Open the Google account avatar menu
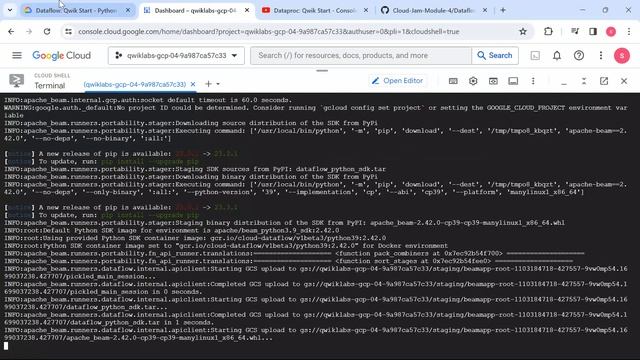The image size is (640, 360). 622,56
